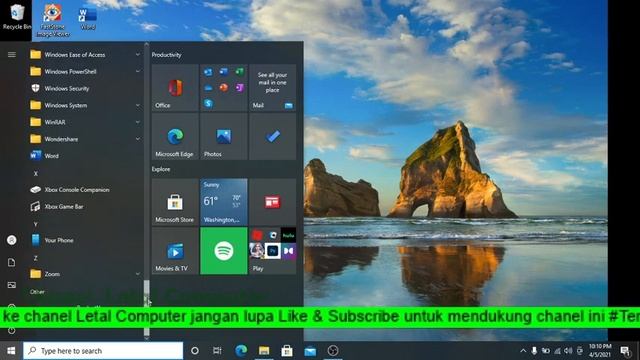Open the Office apps group tile with Skype
Viewport: 640px width, 360px height.
(224, 87)
